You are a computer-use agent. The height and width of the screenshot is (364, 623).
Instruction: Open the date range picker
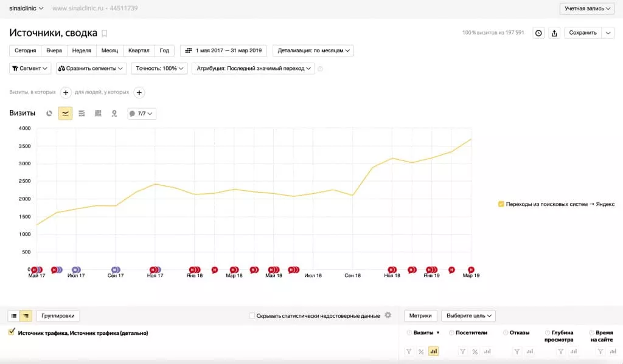click(x=223, y=50)
